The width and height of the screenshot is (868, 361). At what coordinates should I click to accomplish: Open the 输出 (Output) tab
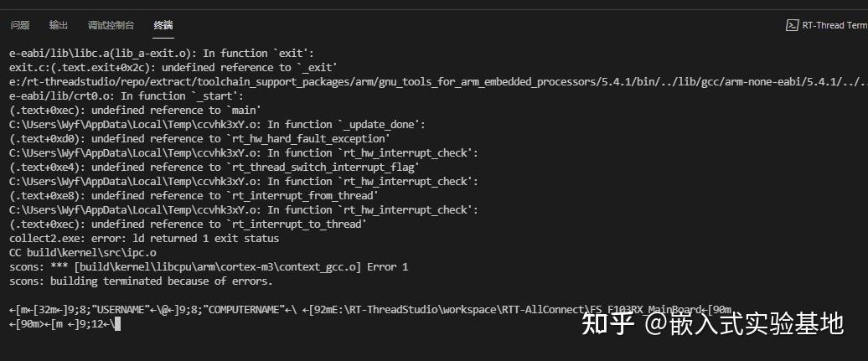(x=59, y=25)
